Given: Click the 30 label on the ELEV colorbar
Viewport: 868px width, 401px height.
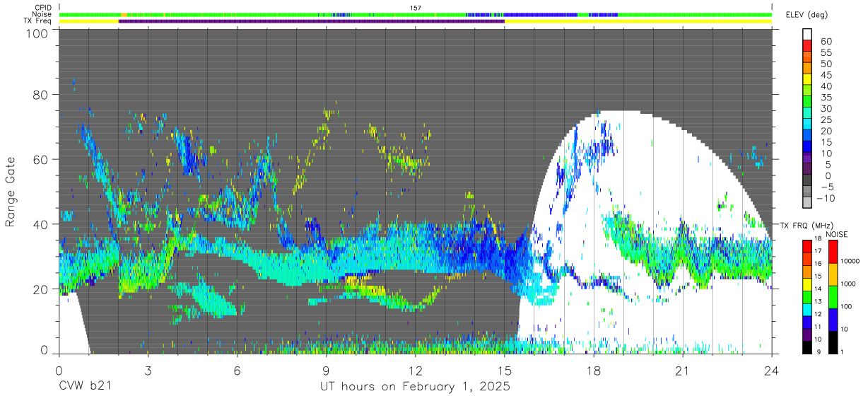Looking at the screenshot, I should [826, 108].
